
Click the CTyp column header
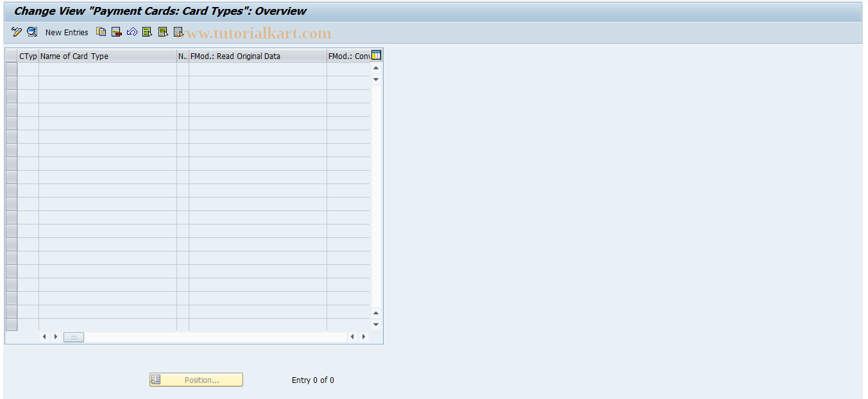(28, 56)
